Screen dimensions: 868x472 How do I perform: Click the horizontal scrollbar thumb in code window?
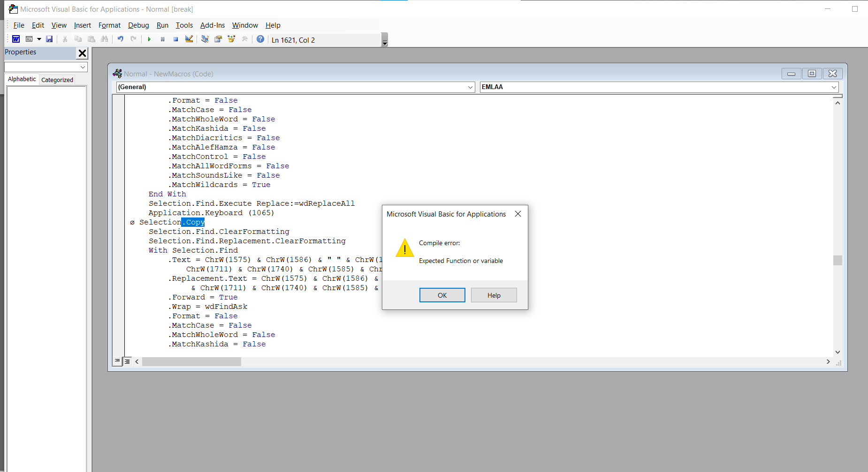coord(191,362)
